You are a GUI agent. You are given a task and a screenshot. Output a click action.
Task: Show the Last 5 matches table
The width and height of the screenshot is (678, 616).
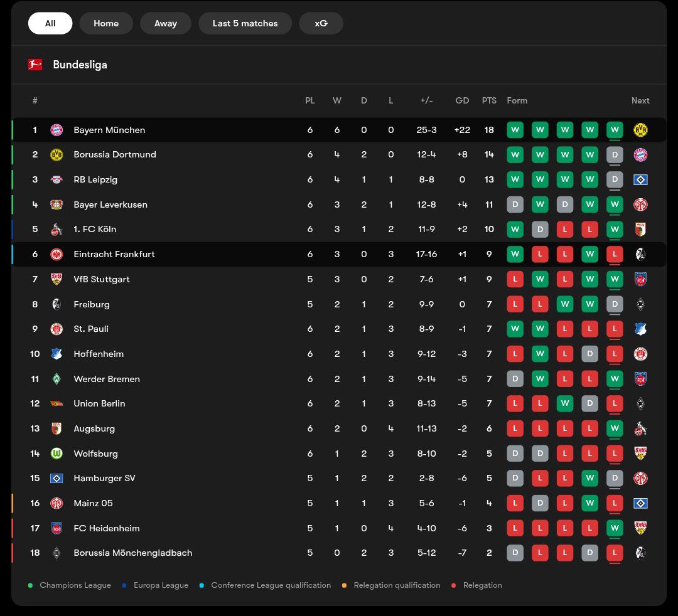pyautogui.click(x=245, y=23)
